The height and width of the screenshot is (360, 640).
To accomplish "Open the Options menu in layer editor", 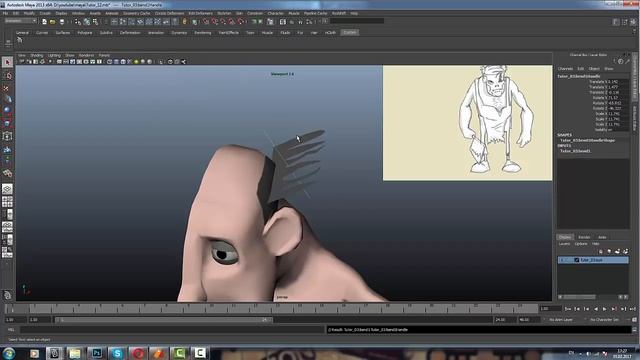I will (x=581, y=244).
